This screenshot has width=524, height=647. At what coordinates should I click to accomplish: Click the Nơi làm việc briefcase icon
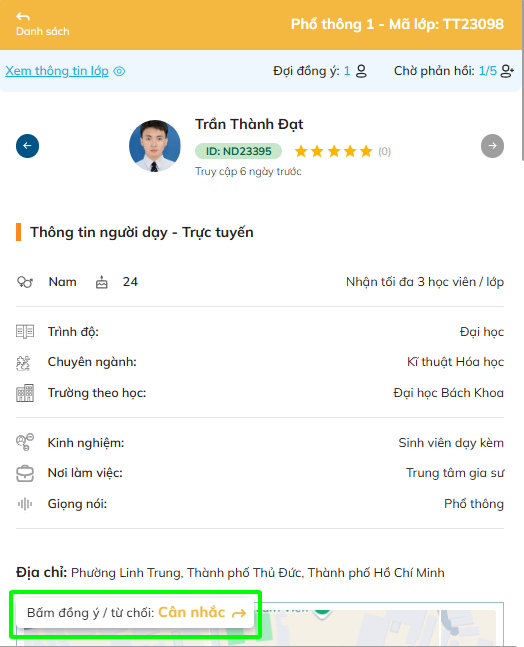25,473
